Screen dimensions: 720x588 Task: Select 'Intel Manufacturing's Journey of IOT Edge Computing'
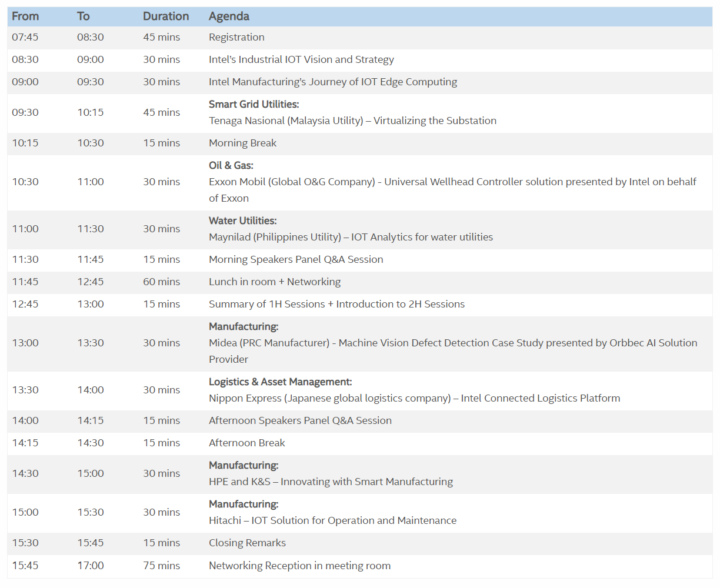pyautogui.click(x=333, y=82)
